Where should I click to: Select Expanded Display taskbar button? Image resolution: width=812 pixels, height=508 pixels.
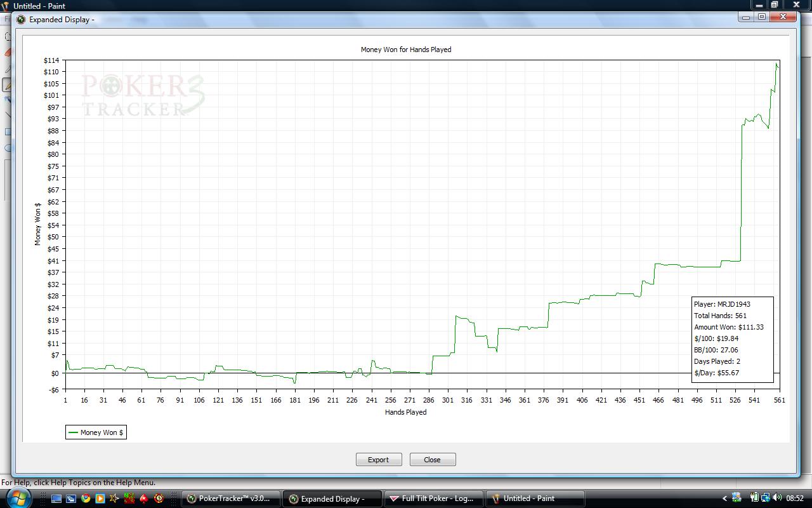tap(332, 498)
